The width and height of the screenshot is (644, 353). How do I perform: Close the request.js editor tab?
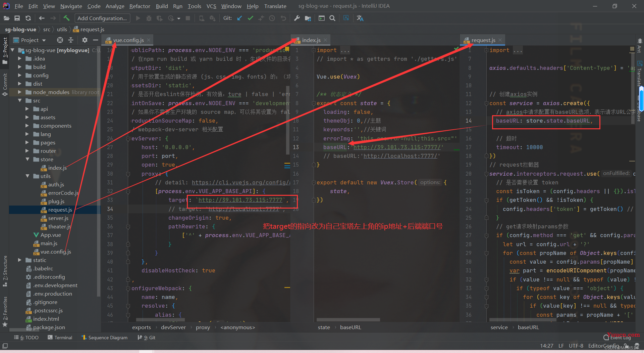pos(500,40)
